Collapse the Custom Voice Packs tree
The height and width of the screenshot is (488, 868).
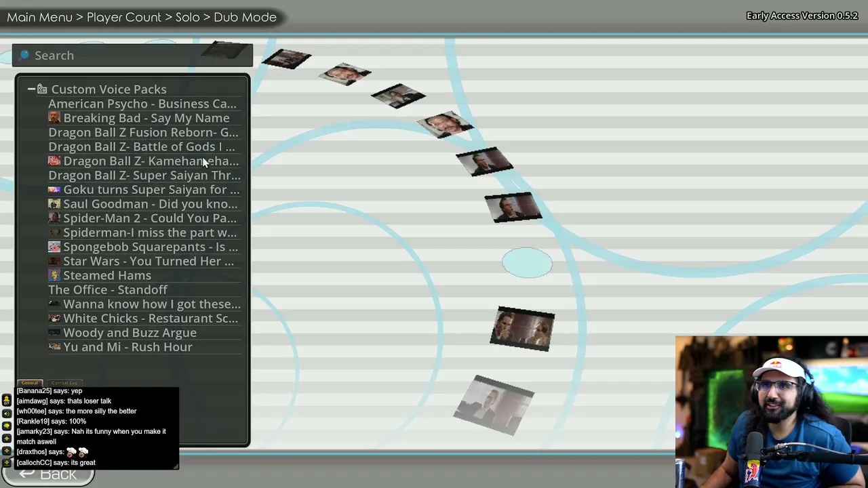pos(31,89)
